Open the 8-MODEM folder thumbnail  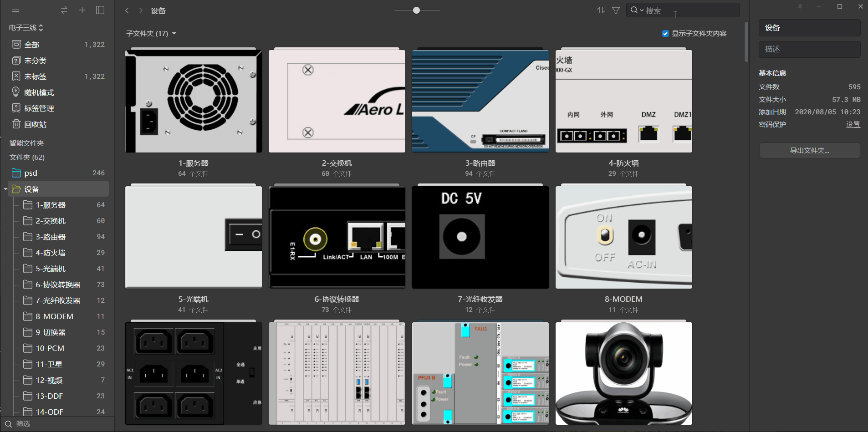coord(624,236)
